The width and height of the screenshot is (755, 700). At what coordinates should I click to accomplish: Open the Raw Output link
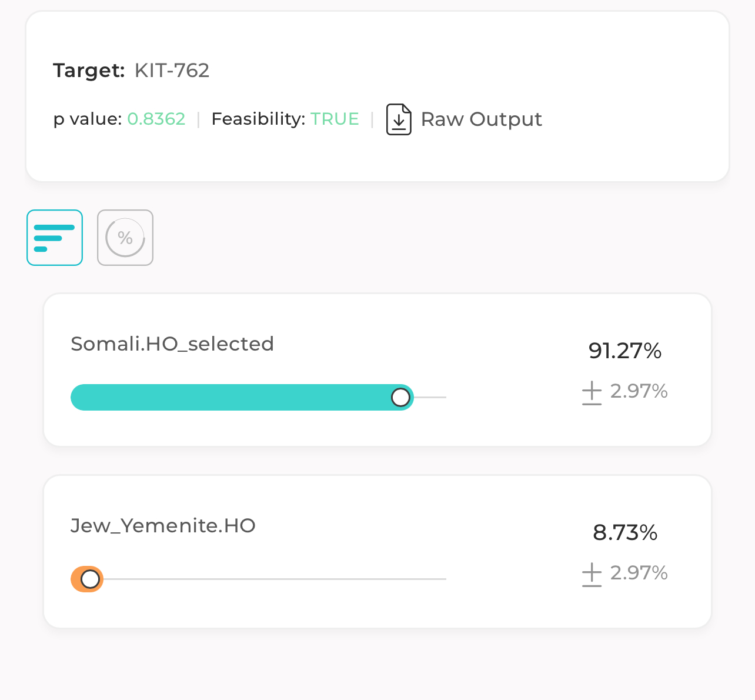coord(481,119)
